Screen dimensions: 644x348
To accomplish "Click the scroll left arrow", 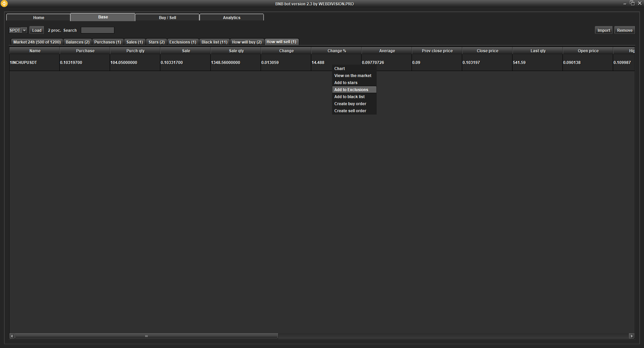I will [12, 336].
